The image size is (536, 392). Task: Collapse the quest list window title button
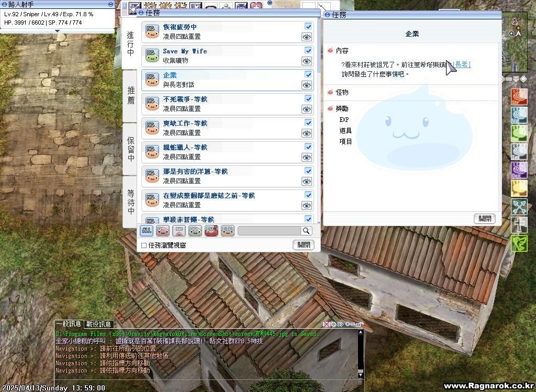[x=141, y=13]
